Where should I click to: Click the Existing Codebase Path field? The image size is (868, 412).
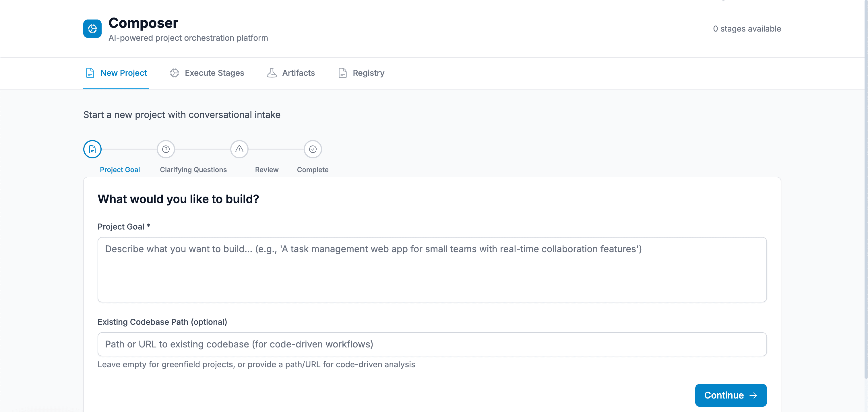[432, 344]
